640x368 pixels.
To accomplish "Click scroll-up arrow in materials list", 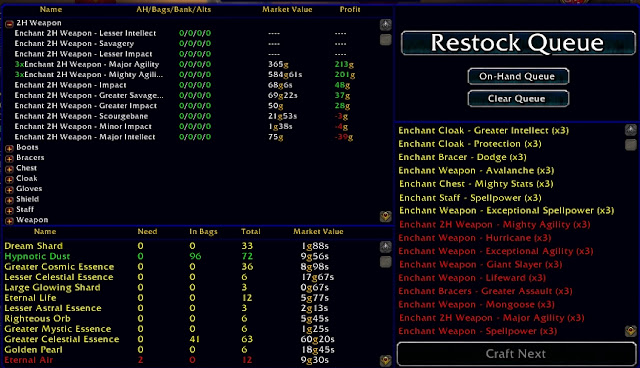I will 386,247.
